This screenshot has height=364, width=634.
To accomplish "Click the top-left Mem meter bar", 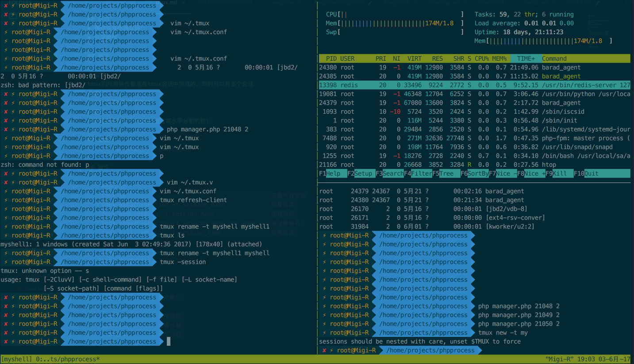I will [395, 23].
